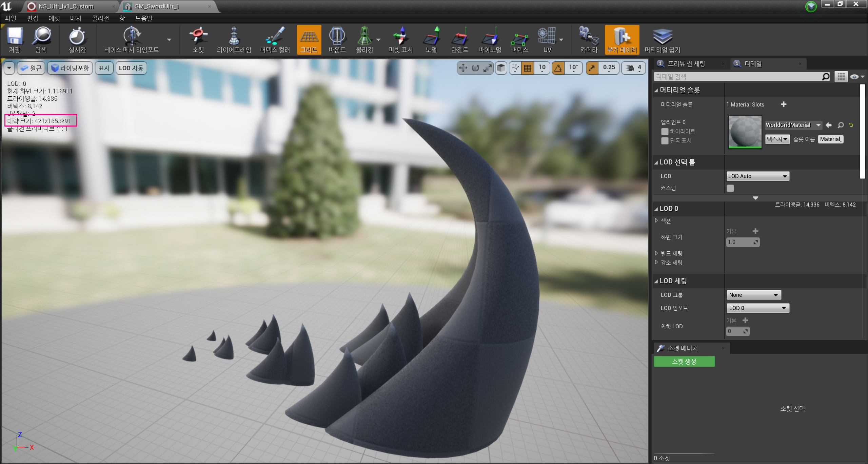The image size is (868, 464).
Task: Toggle 부가 데이터 additional data display
Action: 622,40
